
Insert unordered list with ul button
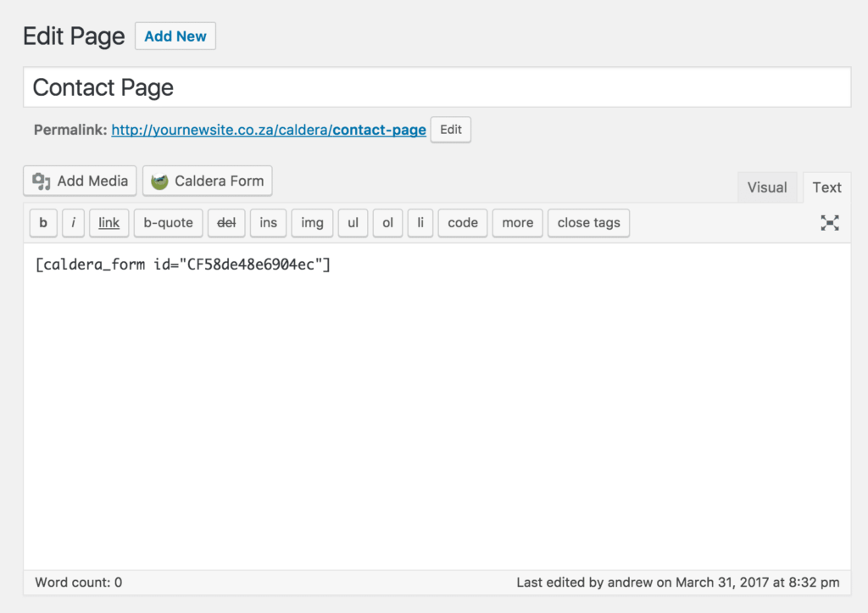pyautogui.click(x=353, y=223)
